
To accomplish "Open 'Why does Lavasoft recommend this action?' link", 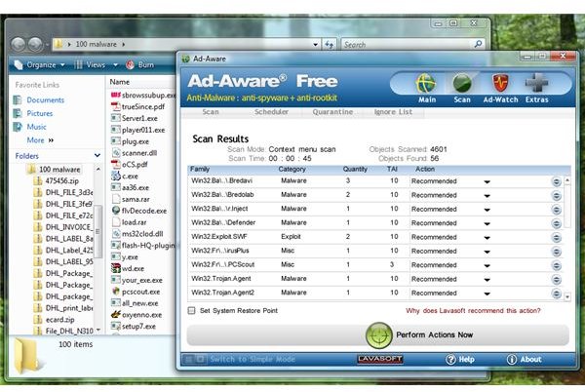I will pyautogui.click(x=473, y=311).
